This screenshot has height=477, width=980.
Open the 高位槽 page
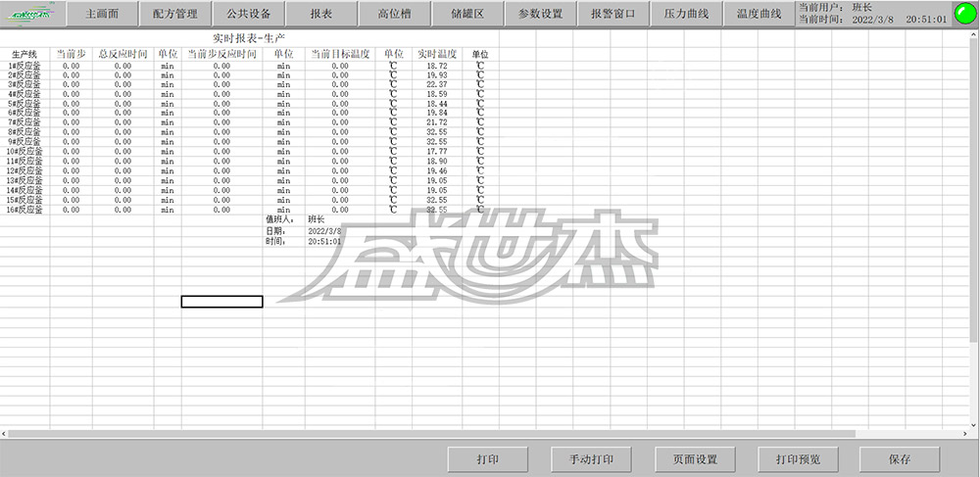[x=393, y=14]
